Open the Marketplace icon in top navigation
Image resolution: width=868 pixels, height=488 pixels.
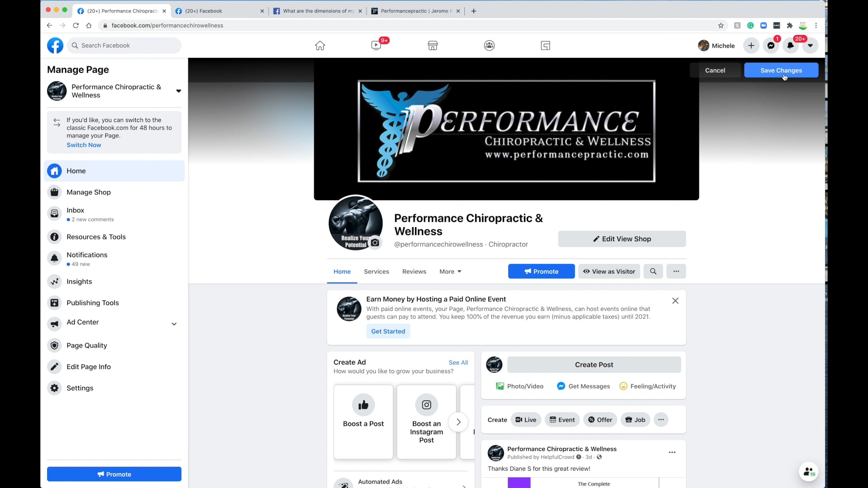click(x=433, y=45)
